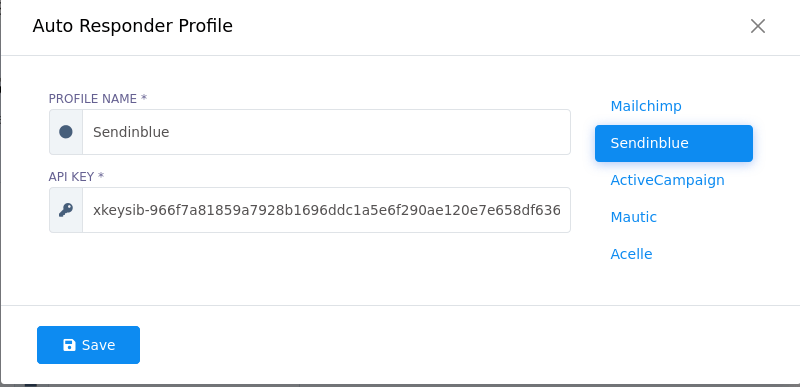Focus the API Key text field
The width and height of the screenshot is (800, 387).
[x=326, y=210]
